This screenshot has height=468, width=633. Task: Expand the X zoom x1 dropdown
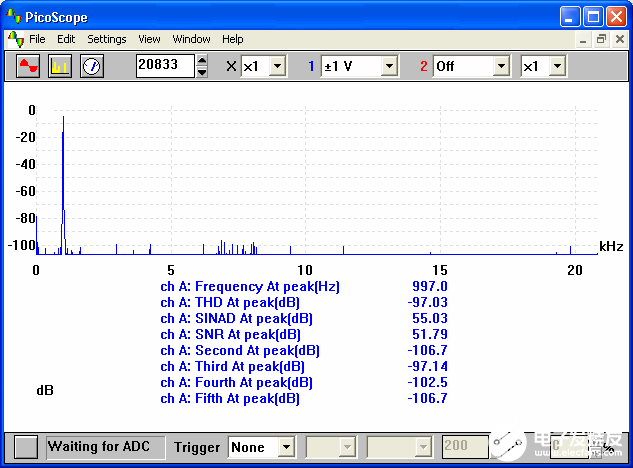[x=278, y=66]
